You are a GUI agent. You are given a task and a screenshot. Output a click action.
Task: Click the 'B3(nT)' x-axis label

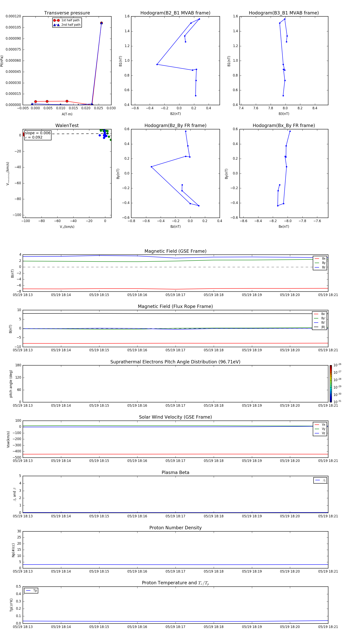click(x=284, y=114)
